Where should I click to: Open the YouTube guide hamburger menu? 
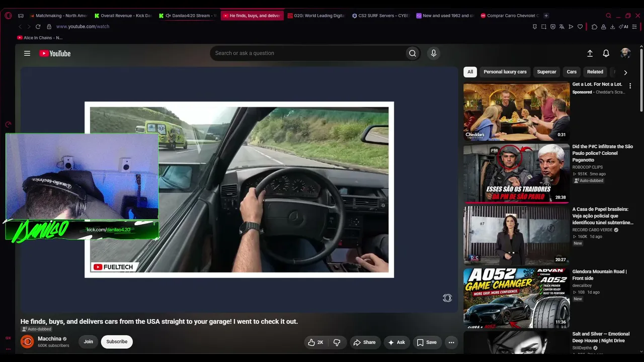pos(27,53)
